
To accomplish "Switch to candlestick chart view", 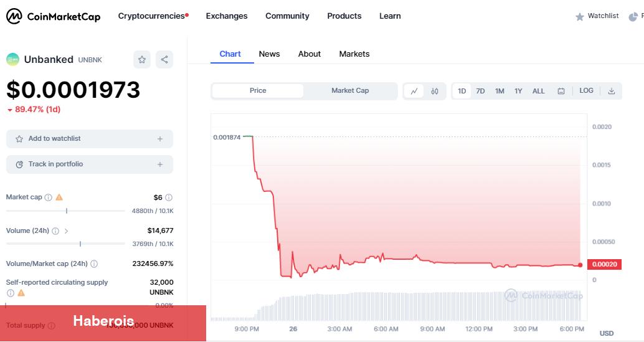I will (x=435, y=91).
